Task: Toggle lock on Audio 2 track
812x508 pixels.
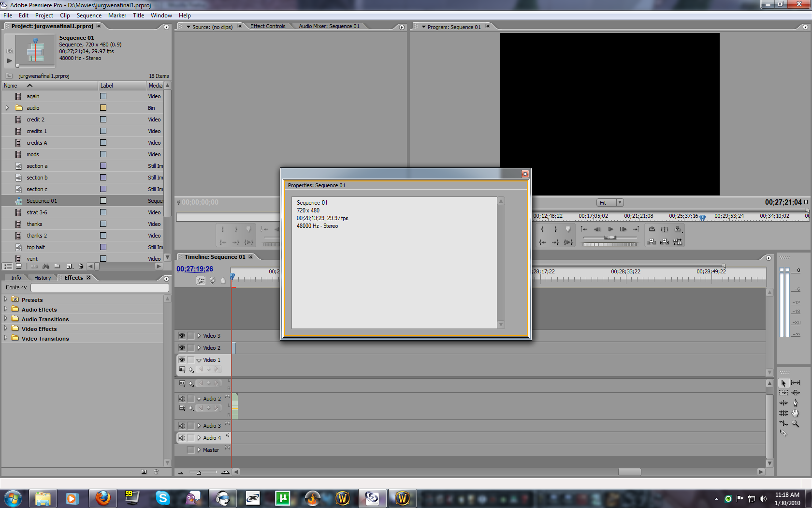Action: click(x=191, y=399)
